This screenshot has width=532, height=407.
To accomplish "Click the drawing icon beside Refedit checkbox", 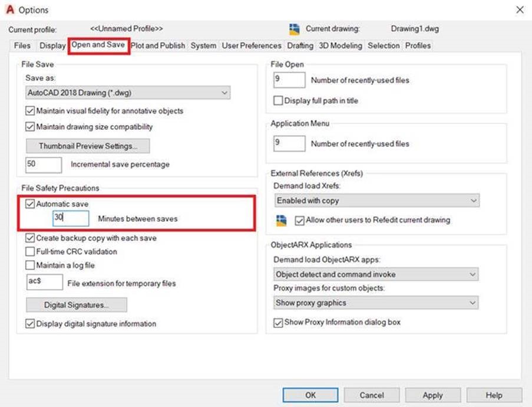I will point(282,220).
